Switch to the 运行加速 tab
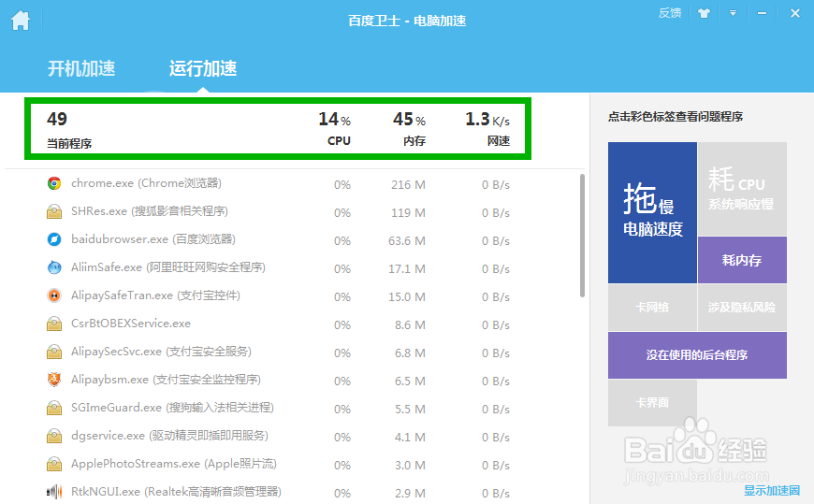The height and width of the screenshot is (504, 814). pyautogui.click(x=203, y=68)
